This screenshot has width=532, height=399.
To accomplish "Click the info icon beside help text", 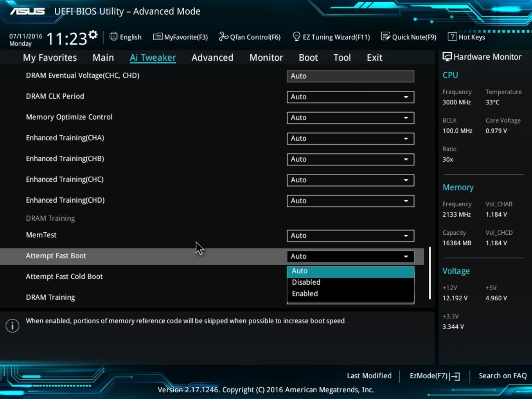I will click(x=13, y=325).
